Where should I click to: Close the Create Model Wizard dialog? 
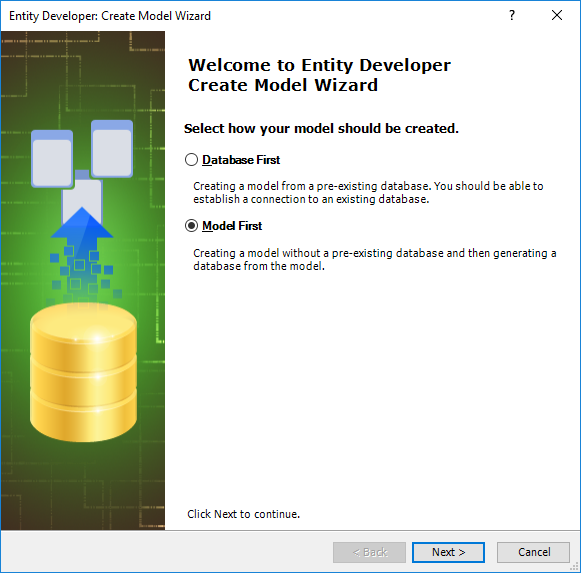557,16
